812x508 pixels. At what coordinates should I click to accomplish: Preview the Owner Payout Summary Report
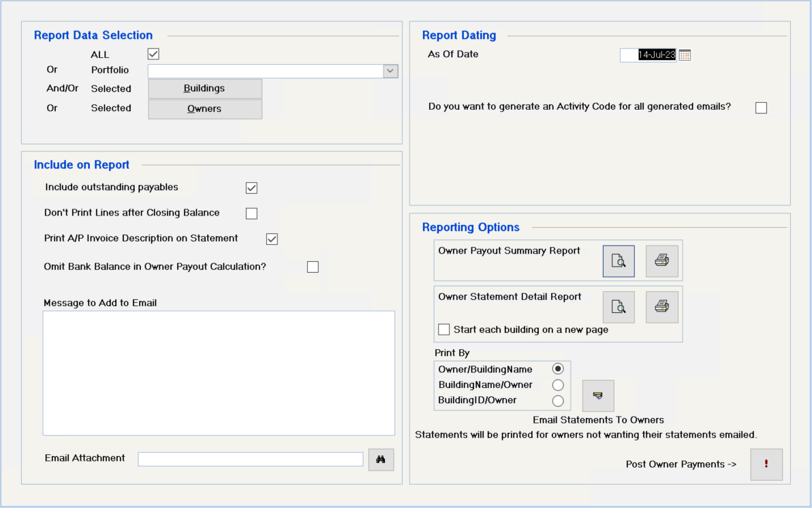click(x=619, y=261)
